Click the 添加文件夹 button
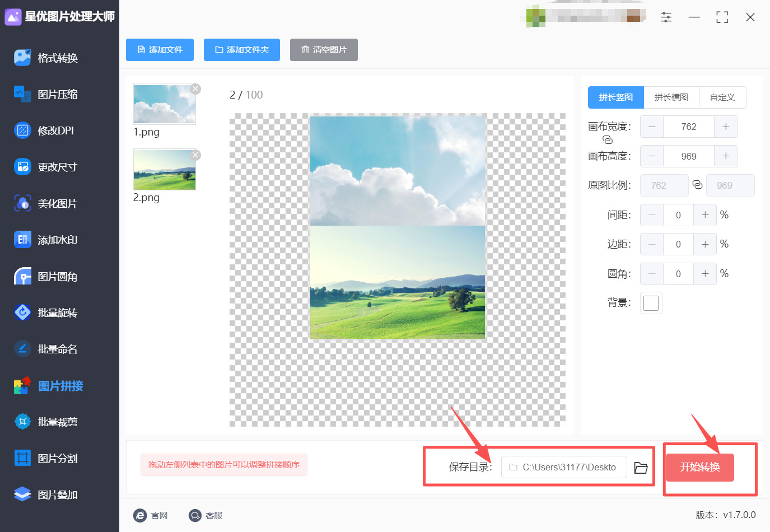770x532 pixels. 242,50
